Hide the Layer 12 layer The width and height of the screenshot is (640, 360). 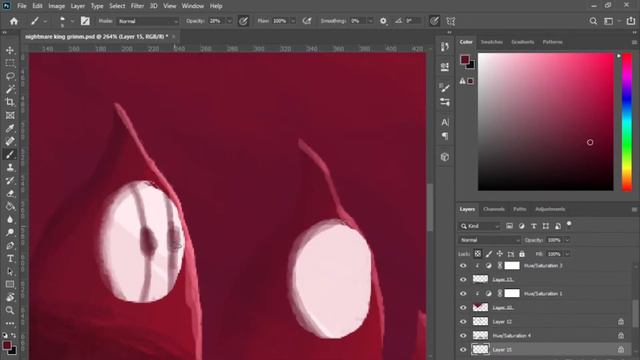pyautogui.click(x=463, y=322)
